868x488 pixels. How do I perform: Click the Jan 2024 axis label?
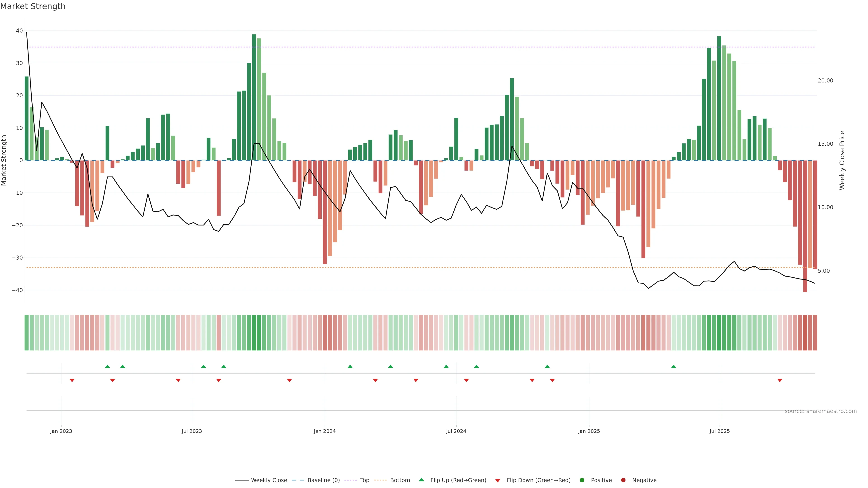click(x=325, y=431)
